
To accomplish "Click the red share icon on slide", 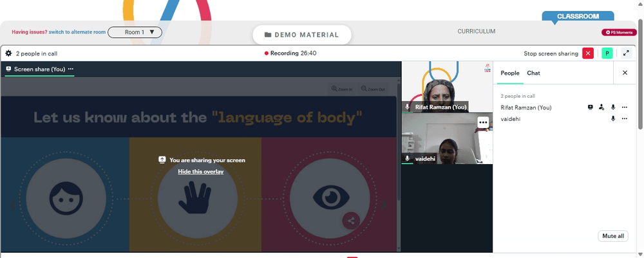I will [351, 221].
